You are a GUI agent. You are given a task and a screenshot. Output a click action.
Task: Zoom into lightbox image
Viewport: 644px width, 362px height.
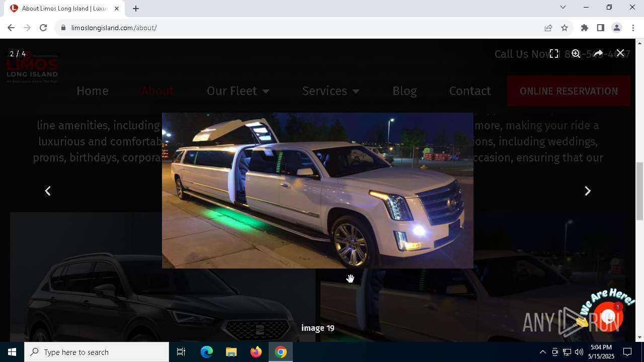(576, 53)
